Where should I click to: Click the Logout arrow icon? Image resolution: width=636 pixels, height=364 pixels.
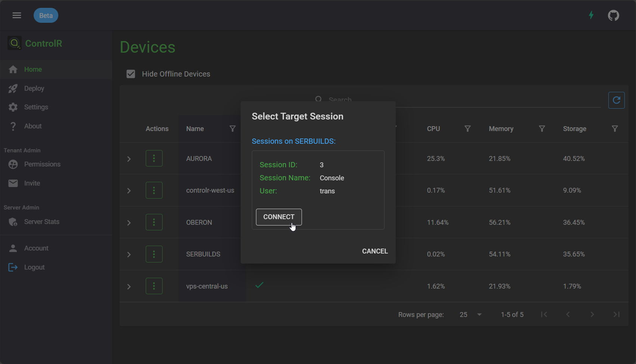(13, 267)
